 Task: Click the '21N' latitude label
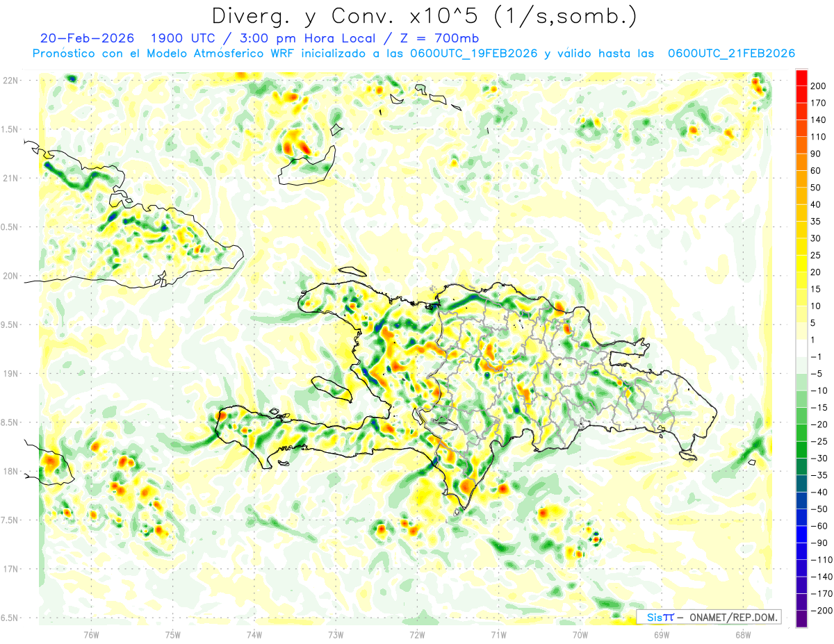click(x=10, y=179)
